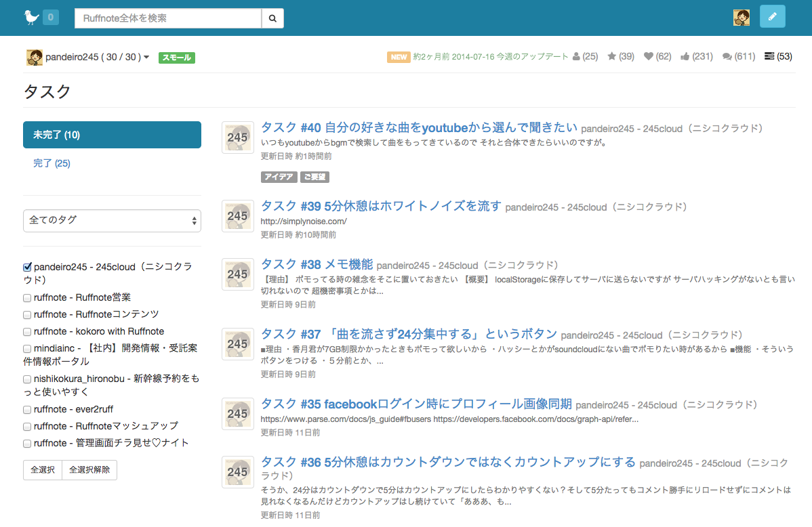Click the 全選択 button
The image size is (812, 527).
click(43, 469)
